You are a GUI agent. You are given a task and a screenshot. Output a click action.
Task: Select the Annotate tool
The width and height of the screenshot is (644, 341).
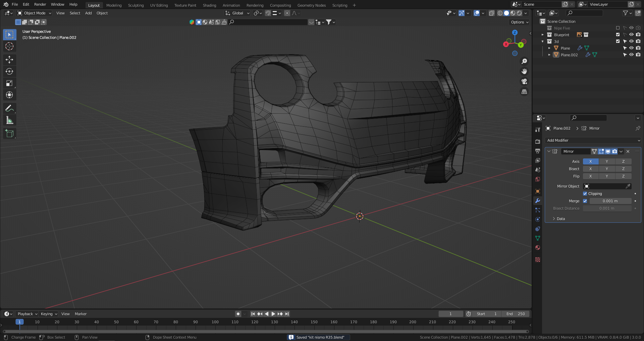pos(9,108)
